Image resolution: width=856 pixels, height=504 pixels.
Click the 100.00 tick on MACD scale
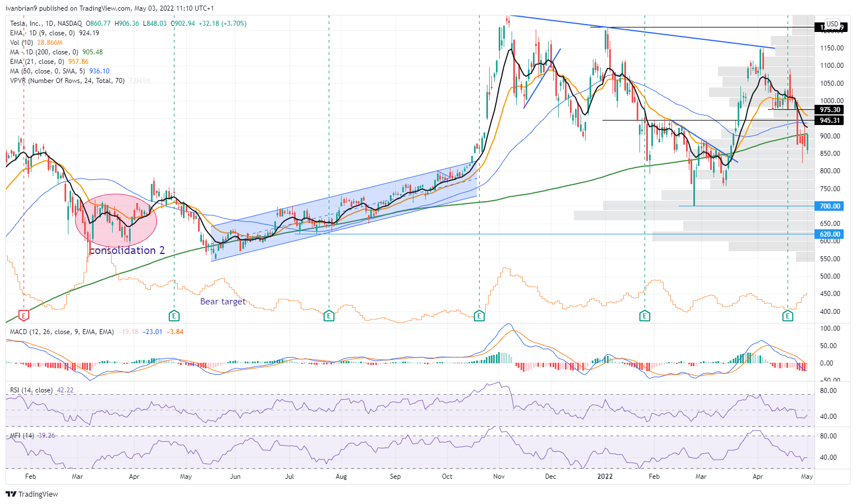830,329
